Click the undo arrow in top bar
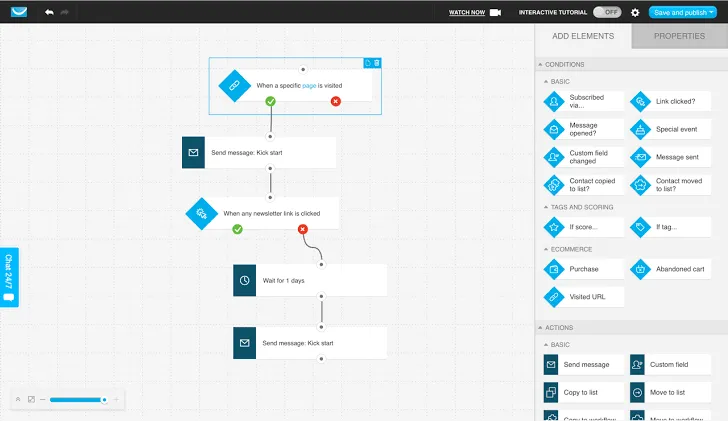The width and height of the screenshot is (728, 421). coord(49,12)
